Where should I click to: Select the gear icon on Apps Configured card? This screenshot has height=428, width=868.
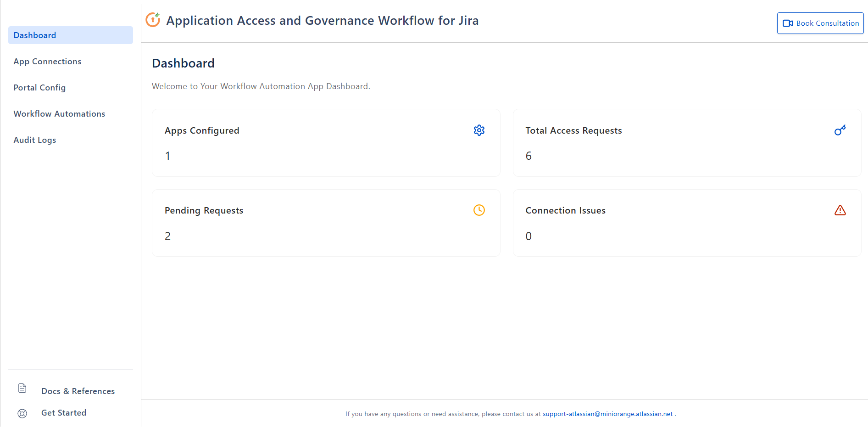pos(479,130)
